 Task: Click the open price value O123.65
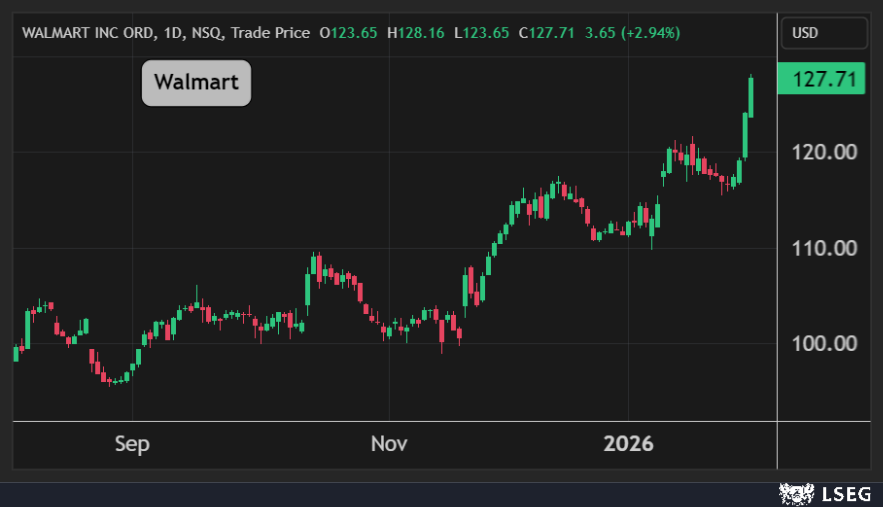point(348,33)
